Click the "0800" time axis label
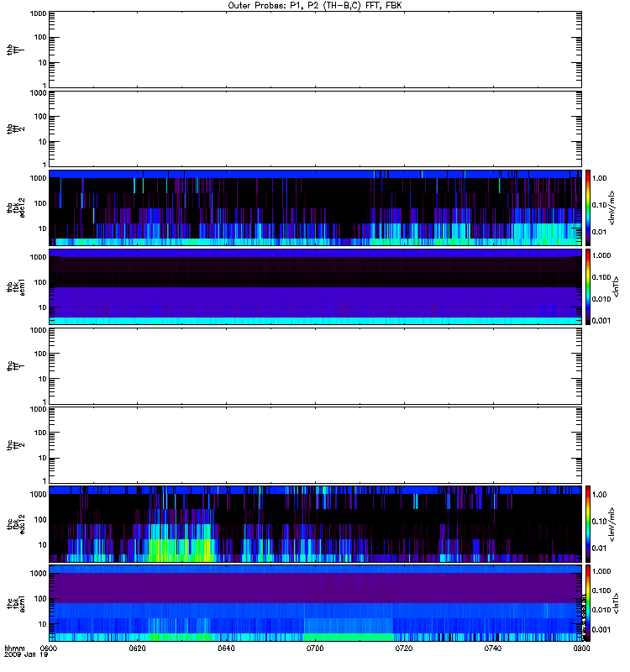Image resolution: width=630 pixels, height=672 pixels. tap(581, 648)
